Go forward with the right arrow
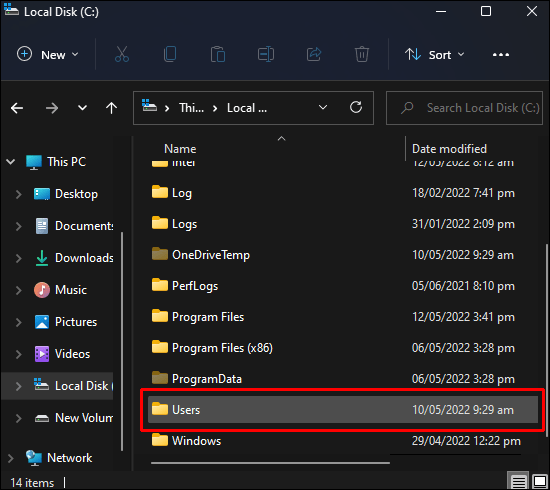Viewport: 550px width, 490px height. 52,108
